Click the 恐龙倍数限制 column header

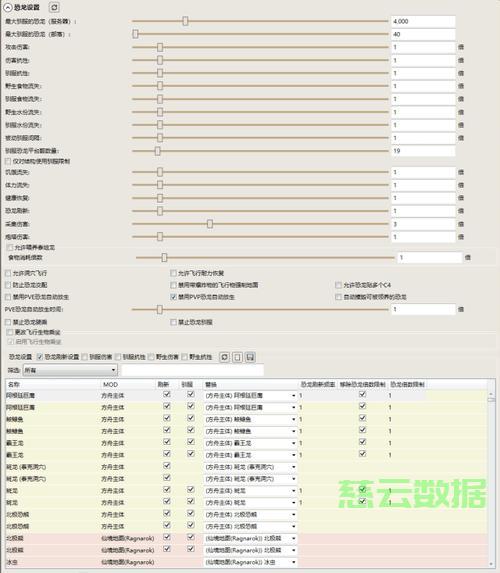(407, 384)
